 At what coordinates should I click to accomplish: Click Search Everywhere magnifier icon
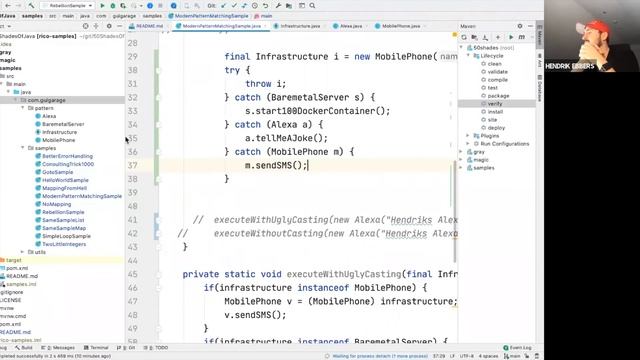pyautogui.click(x=312, y=6)
